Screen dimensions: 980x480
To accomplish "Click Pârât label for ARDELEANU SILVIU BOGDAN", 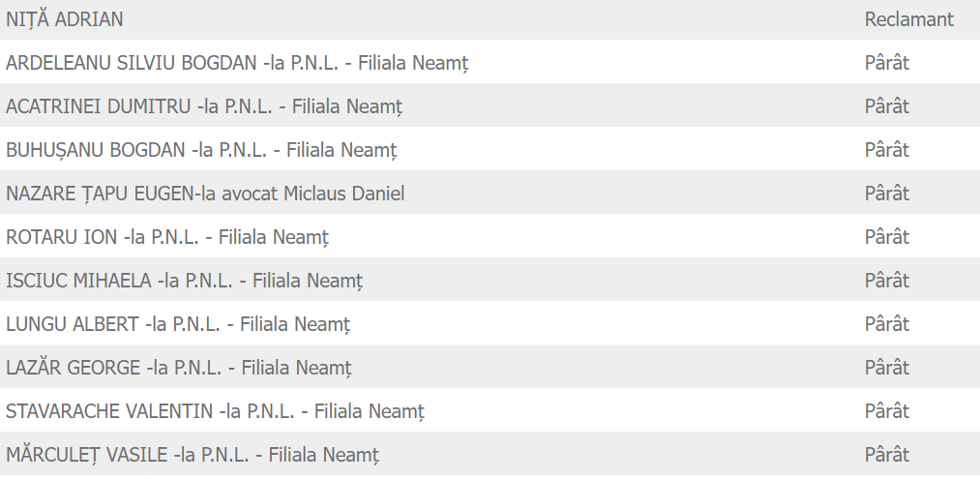I will (x=886, y=63).
